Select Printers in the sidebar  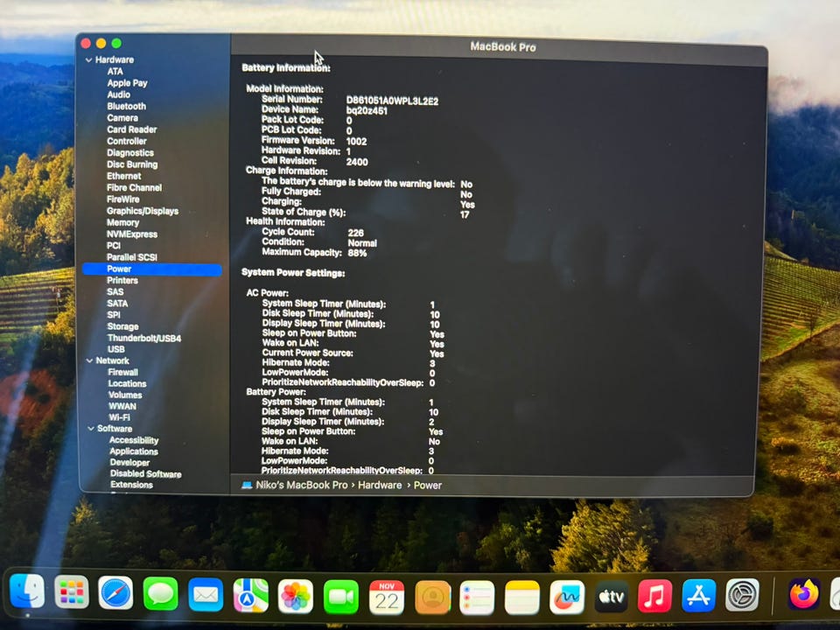pyautogui.click(x=122, y=280)
